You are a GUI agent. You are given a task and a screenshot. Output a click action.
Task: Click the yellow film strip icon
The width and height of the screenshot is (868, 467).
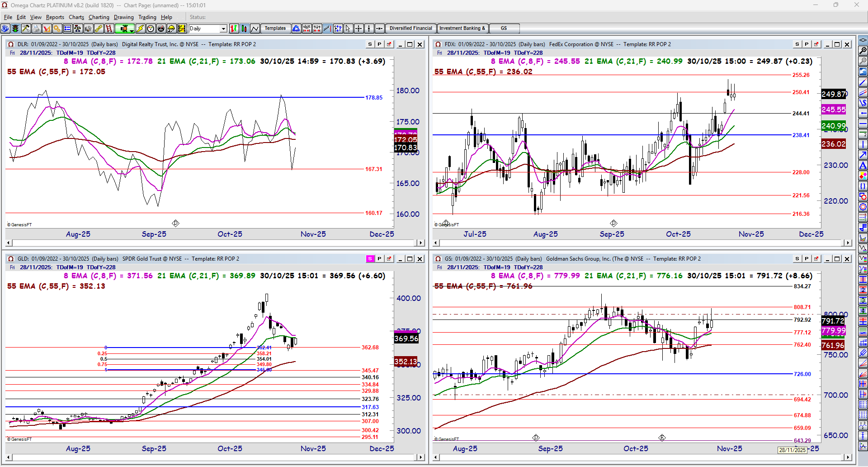(182, 29)
